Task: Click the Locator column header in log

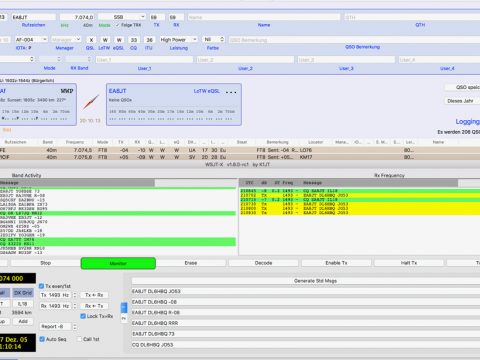Action: tap(315, 142)
